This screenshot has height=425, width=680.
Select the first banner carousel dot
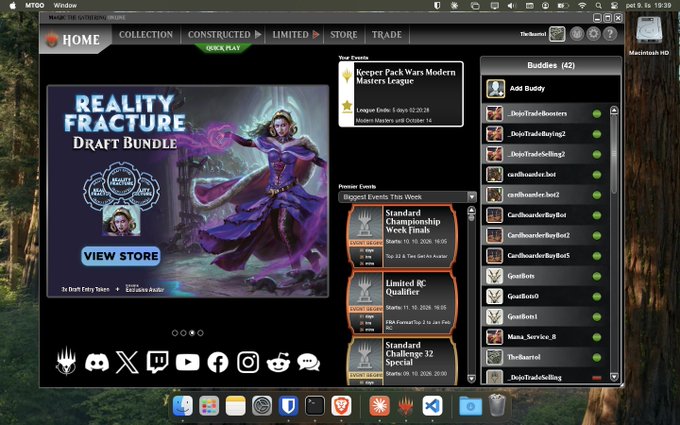(175, 333)
